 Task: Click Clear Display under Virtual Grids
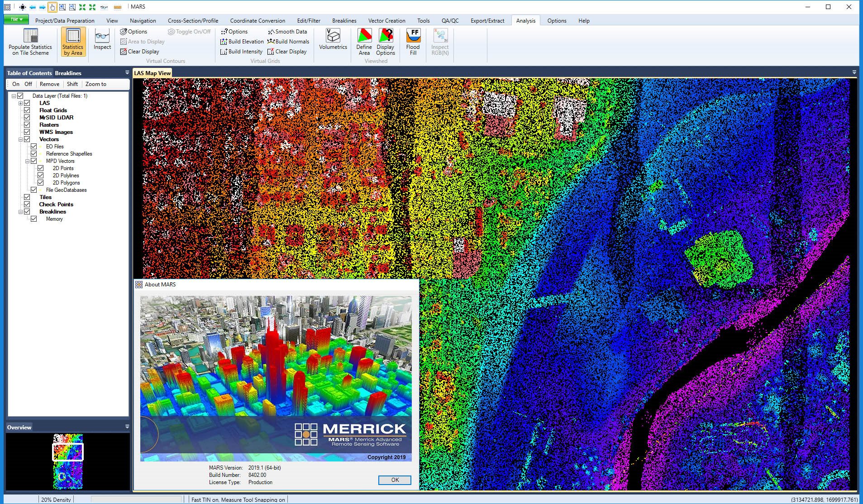click(x=287, y=52)
